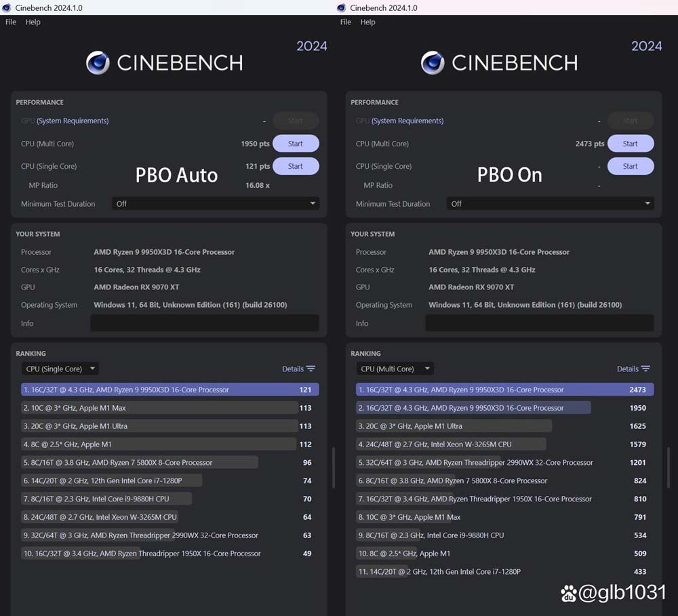Image resolution: width=678 pixels, height=616 pixels.
Task: Click the Cinebench app icon in the left title bar
Action: tap(7, 7)
